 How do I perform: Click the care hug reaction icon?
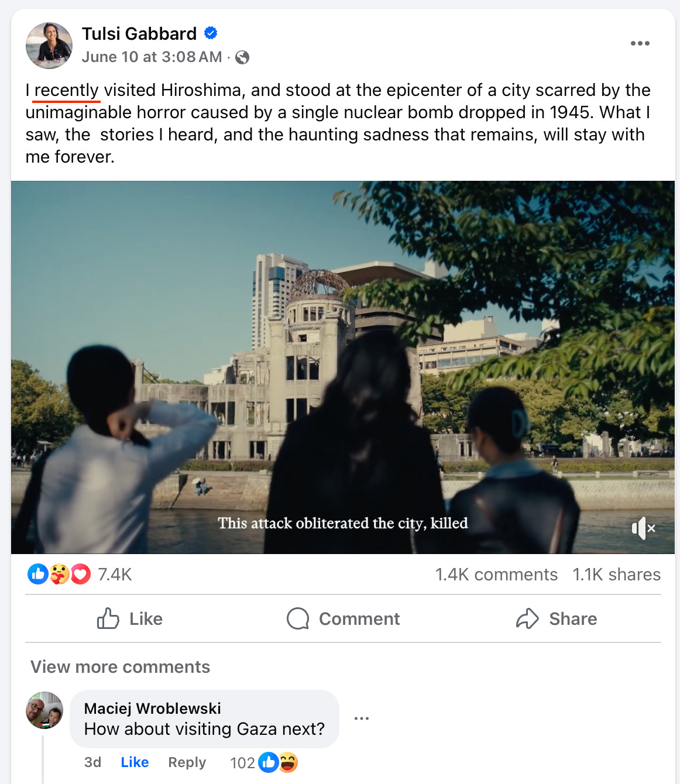[x=59, y=575]
